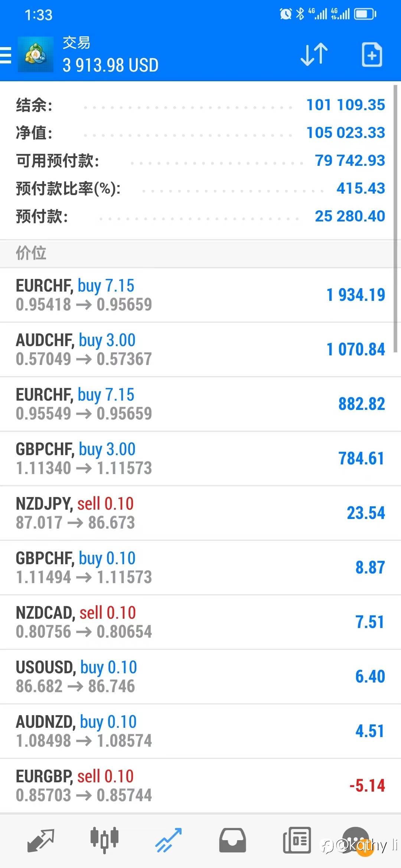Open the new order document icon
The width and height of the screenshot is (401, 868).
(x=372, y=55)
